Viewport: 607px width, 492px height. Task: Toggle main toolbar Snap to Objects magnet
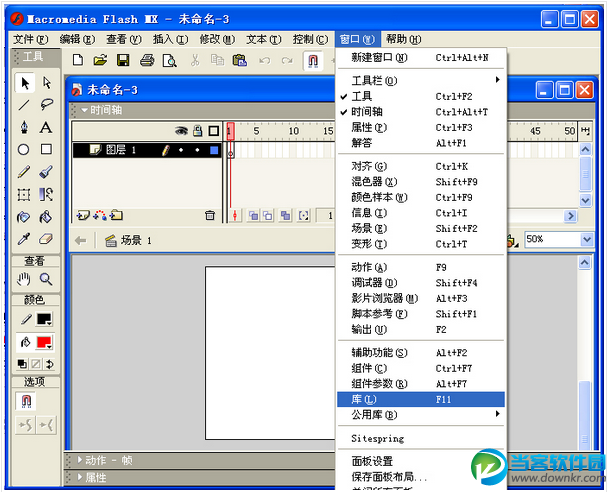pyautogui.click(x=313, y=61)
